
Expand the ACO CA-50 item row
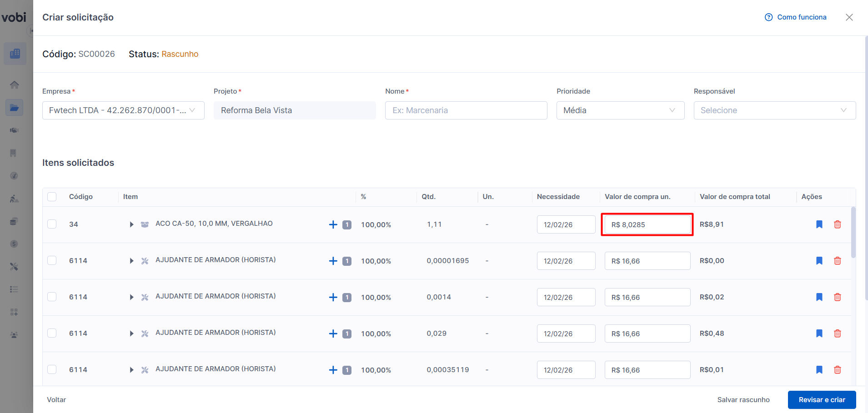131,224
